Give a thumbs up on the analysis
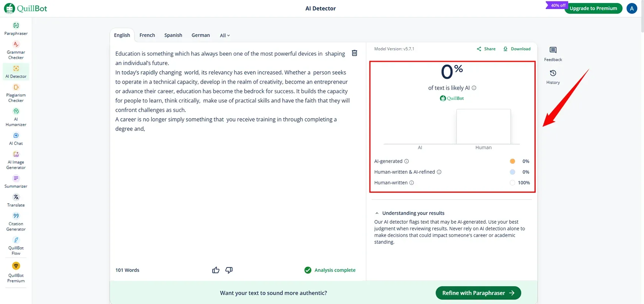The width and height of the screenshot is (644, 304). click(216, 270)
